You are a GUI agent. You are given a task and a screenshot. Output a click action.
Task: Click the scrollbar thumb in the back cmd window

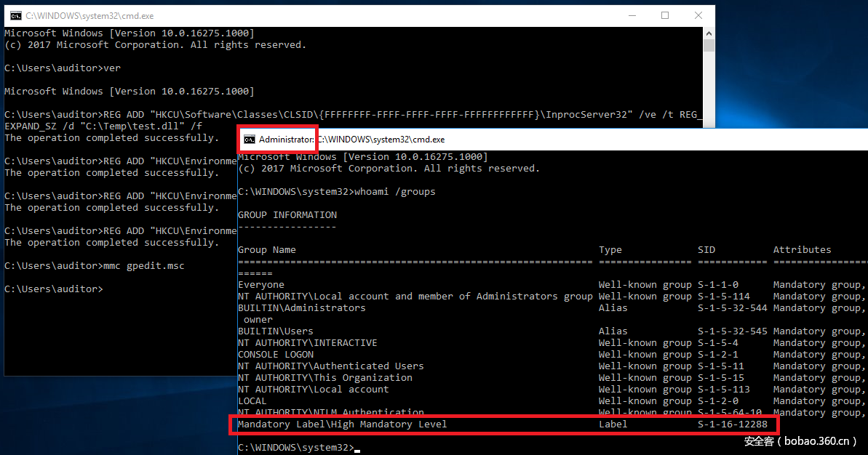click(x=709, y=45)
